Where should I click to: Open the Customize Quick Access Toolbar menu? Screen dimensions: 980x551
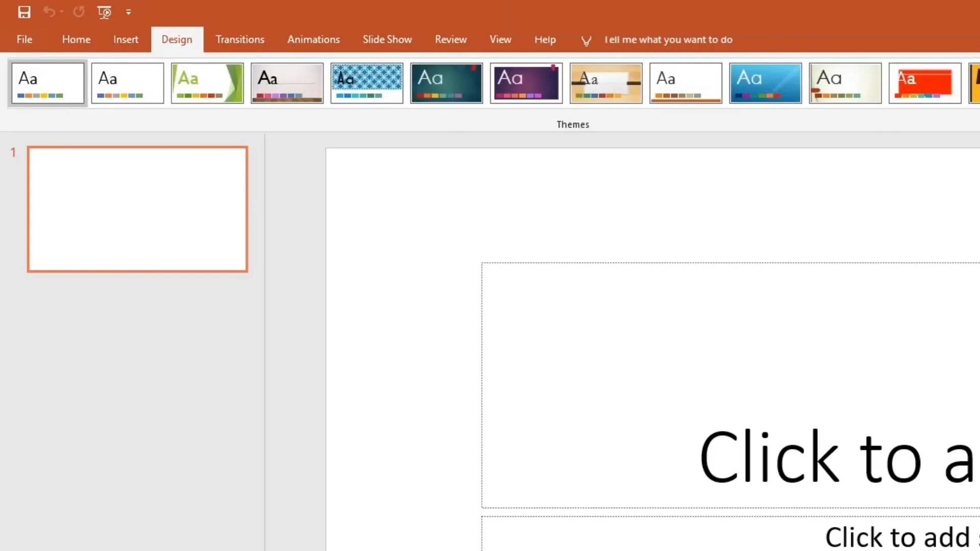coord(129,12)
